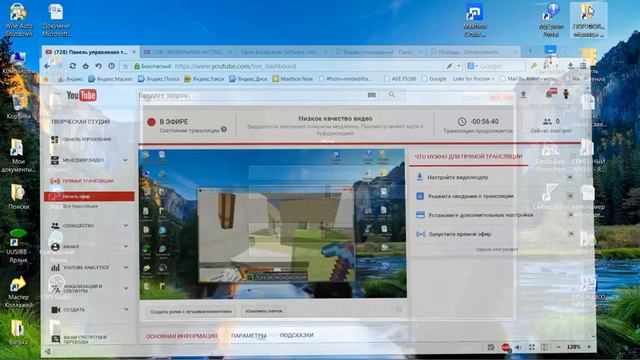This screenshot has height=360, width=640.
Task: Open the 'Wise Auto Shutdown' desktop icon
Action: [18, 20]
